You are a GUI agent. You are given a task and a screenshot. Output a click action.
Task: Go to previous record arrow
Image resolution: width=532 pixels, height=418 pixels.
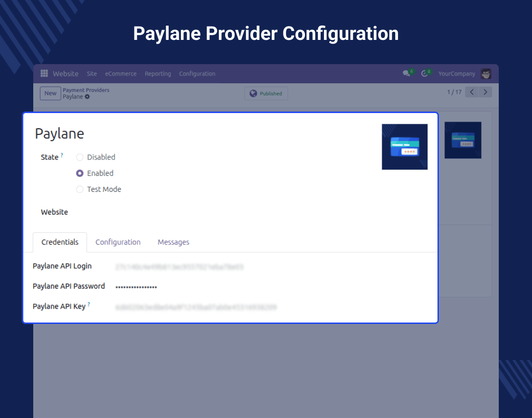(472, 92)
